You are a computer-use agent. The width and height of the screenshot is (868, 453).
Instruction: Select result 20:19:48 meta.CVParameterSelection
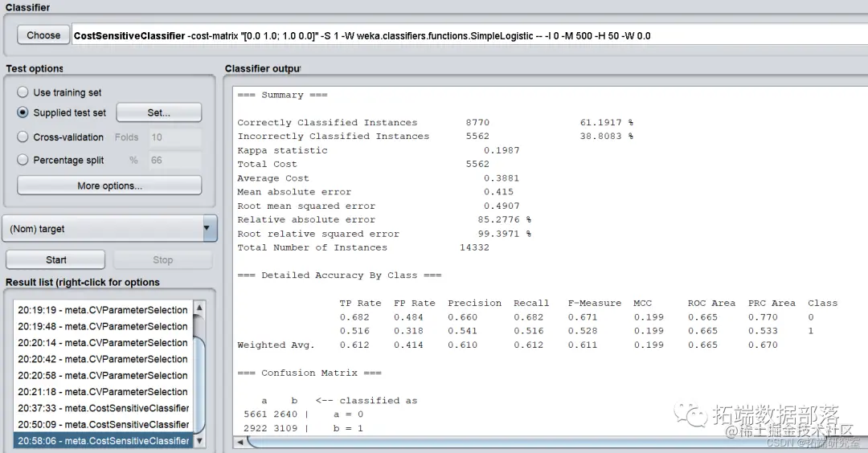point(103,326)
